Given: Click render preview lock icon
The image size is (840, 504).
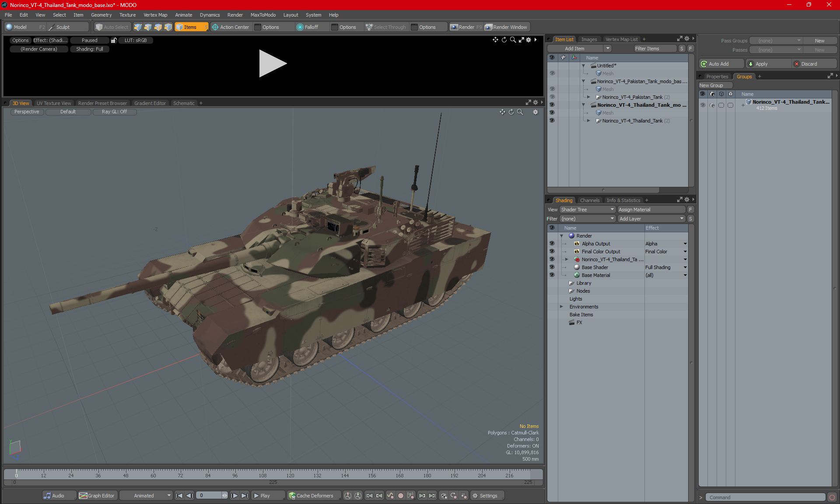Looking at the screenshot, I should click(x=114, y=40).
